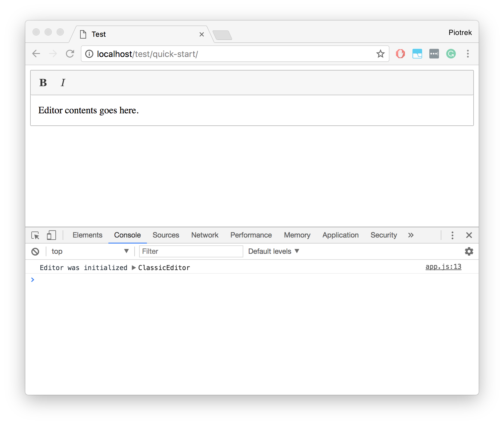
Task: Switch to the Network tab
Action: [205, 235]
